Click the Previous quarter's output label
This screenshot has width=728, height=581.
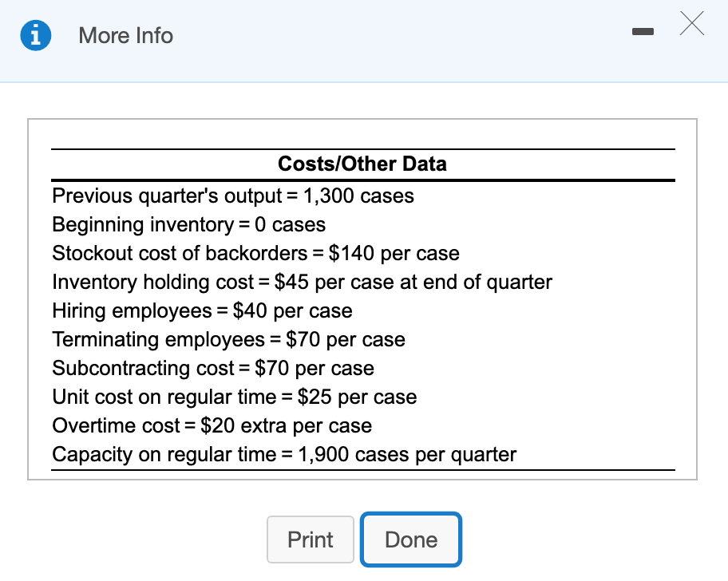(167, 196)
